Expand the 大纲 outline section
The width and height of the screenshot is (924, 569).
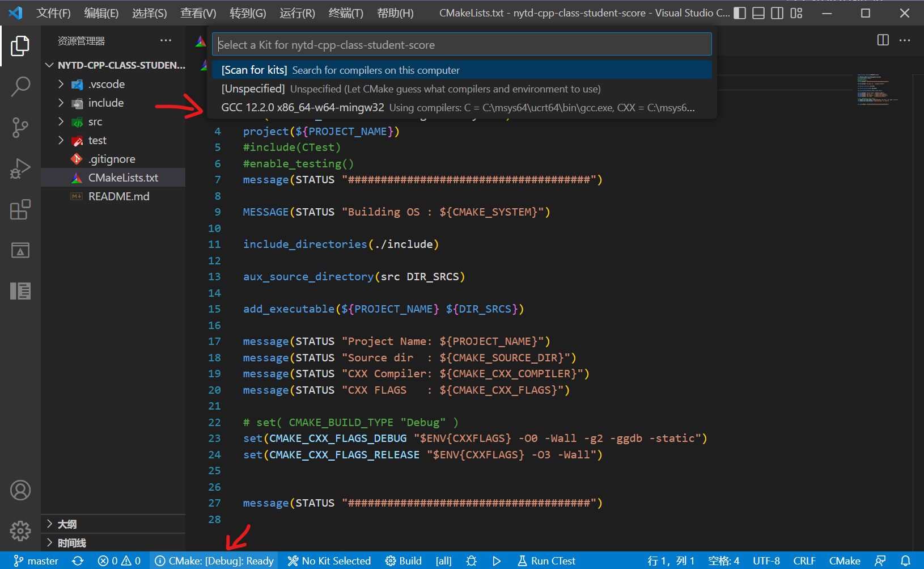pyautogui.click(x=67, y=524)
